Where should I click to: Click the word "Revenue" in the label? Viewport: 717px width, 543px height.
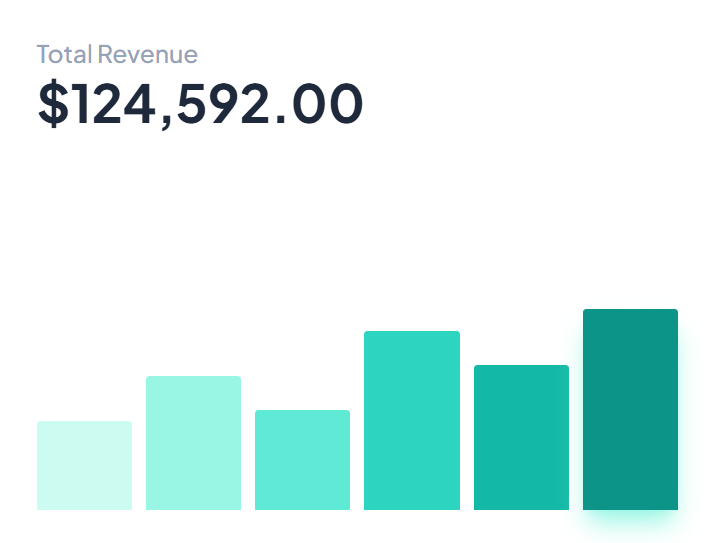pos(148,55)
